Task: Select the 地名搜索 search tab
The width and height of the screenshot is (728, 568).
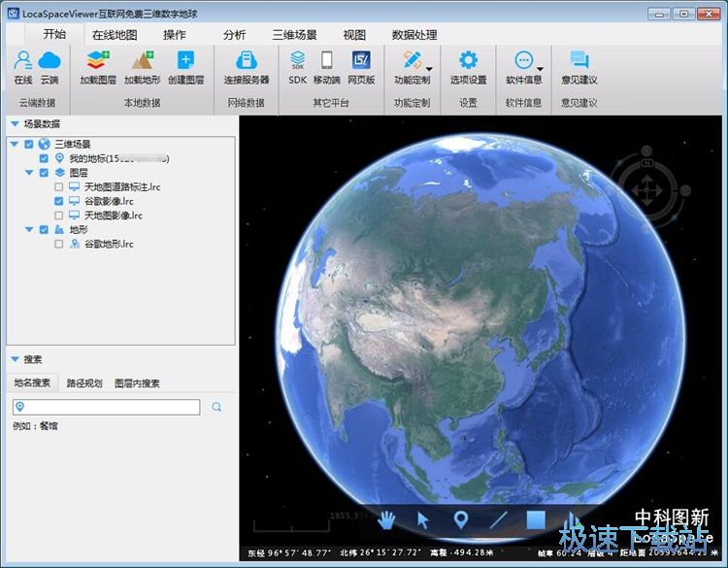Action: pos(32,383)
